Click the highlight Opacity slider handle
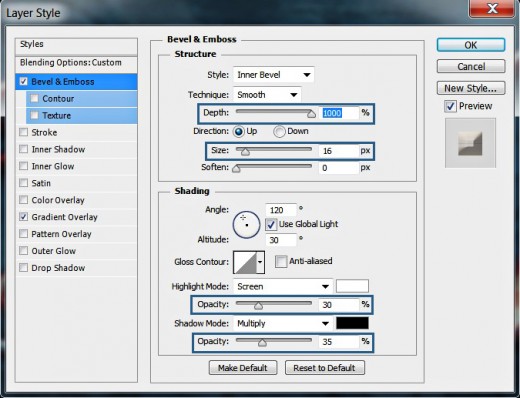 (258, 306)
